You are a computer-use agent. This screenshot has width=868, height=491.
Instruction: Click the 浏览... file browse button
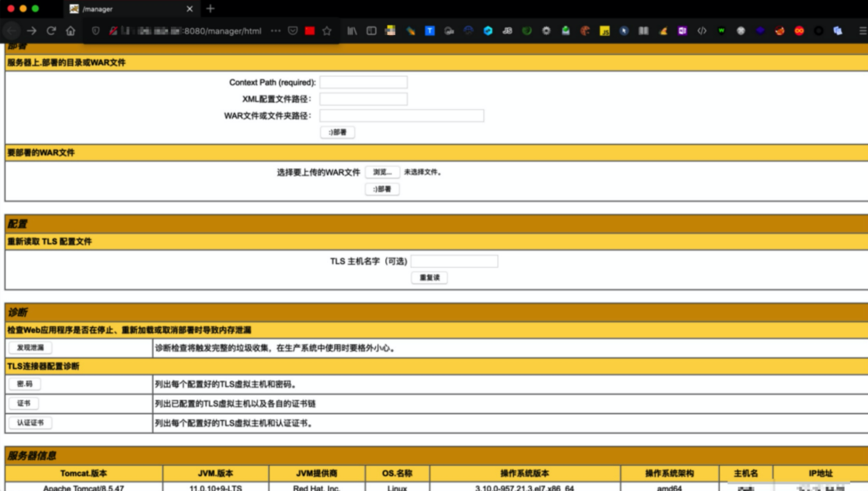pos(382,172)
